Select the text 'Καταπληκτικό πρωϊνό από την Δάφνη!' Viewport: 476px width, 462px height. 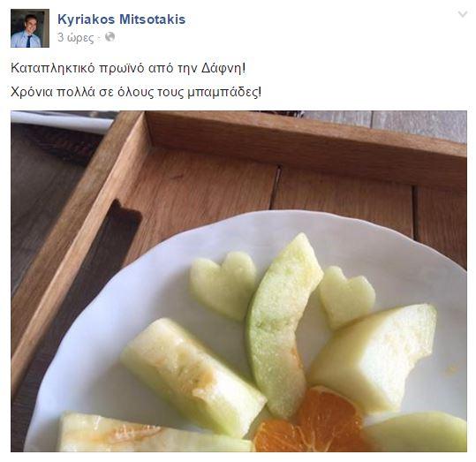click(x=128, y=68)
